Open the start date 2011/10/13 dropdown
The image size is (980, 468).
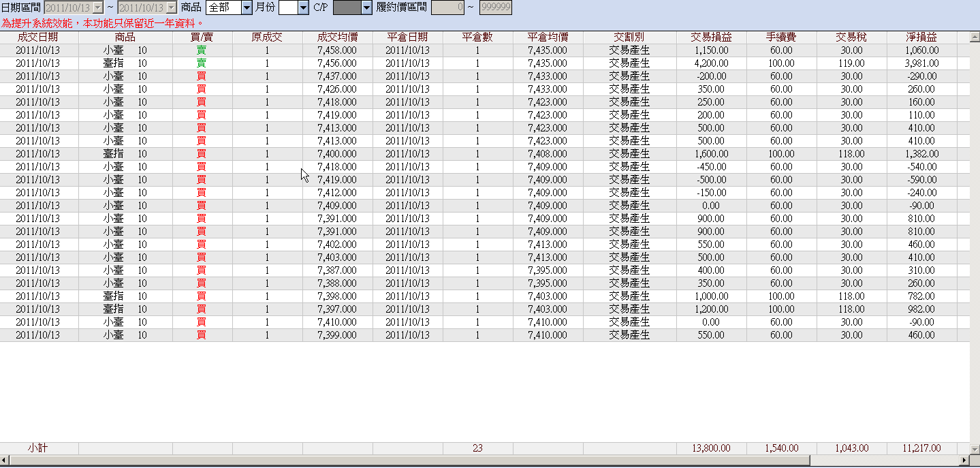point(97,7)
